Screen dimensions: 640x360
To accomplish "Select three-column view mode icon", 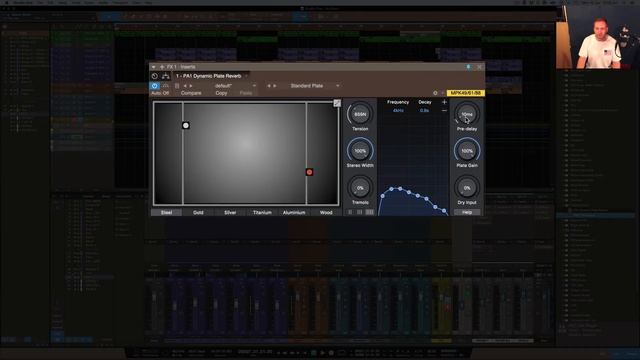I will click(369, 212).
